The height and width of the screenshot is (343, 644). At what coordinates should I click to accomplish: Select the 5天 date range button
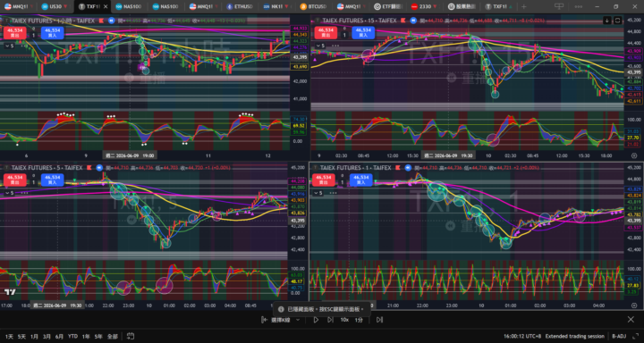(x=22, y=336)
